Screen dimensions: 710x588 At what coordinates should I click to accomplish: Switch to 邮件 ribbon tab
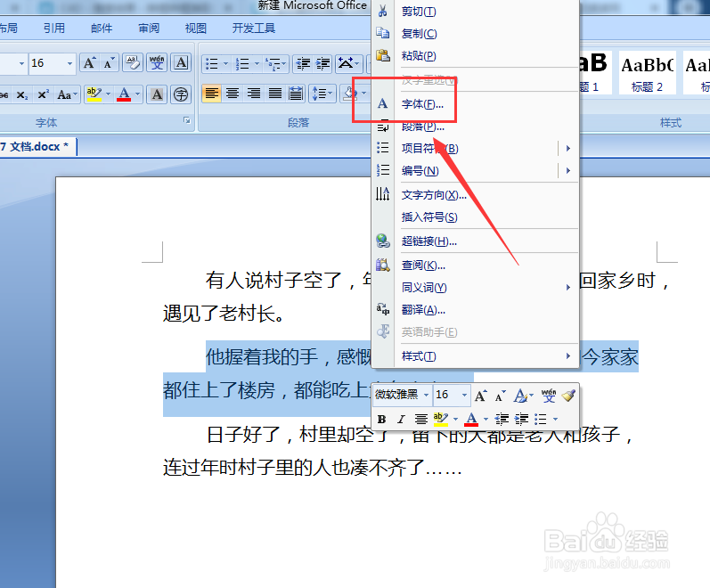[102, 29]
